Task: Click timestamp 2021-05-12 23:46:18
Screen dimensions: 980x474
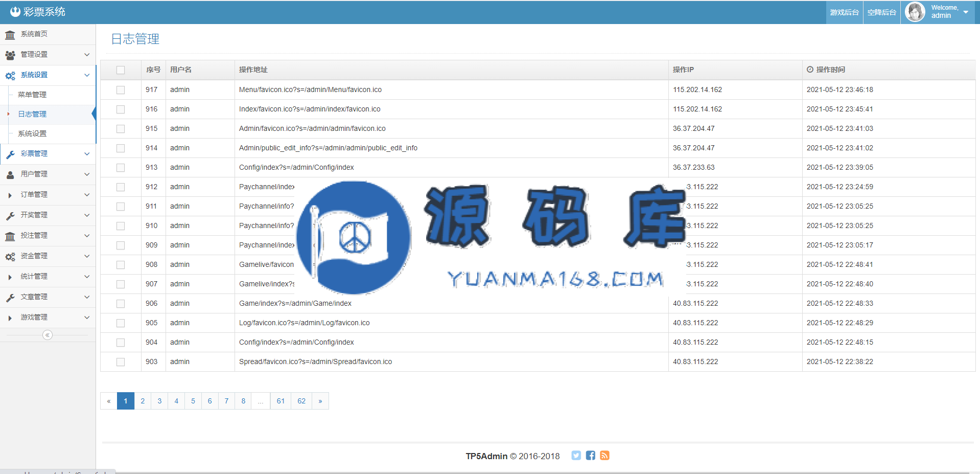Action: tap(840, 89)
